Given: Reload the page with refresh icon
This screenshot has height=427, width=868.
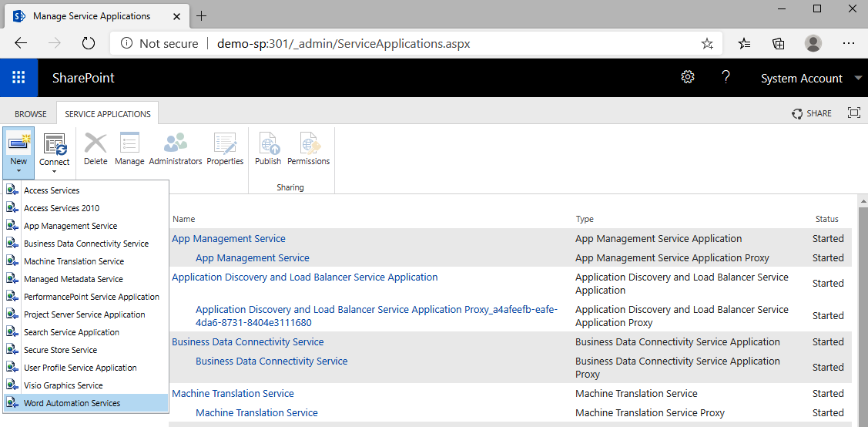Looking at the screenshot, I should pyautogui.click(x=89, y=44).
